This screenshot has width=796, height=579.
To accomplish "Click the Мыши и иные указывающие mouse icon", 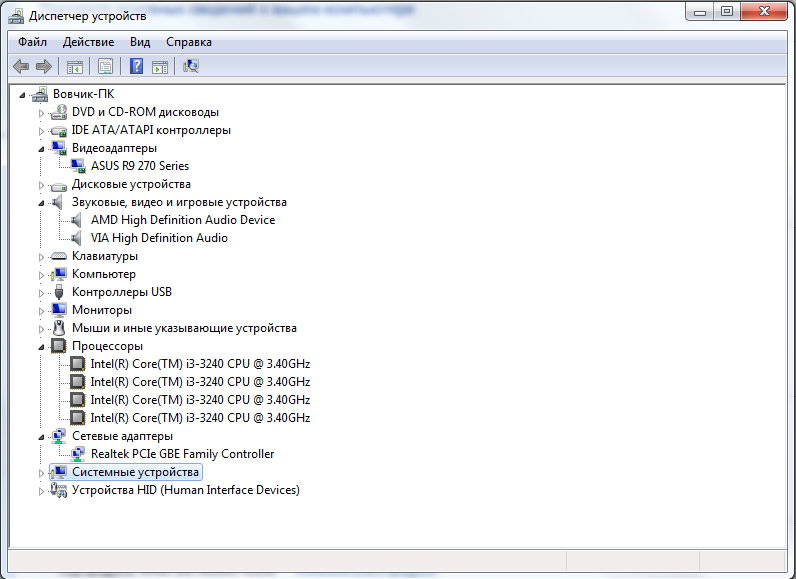I will (59, 328).
